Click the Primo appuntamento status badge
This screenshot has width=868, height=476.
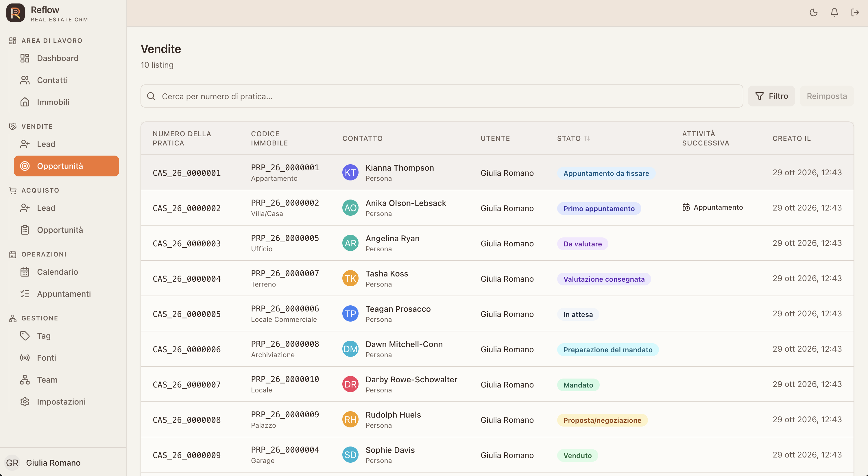tap(599, 209)
